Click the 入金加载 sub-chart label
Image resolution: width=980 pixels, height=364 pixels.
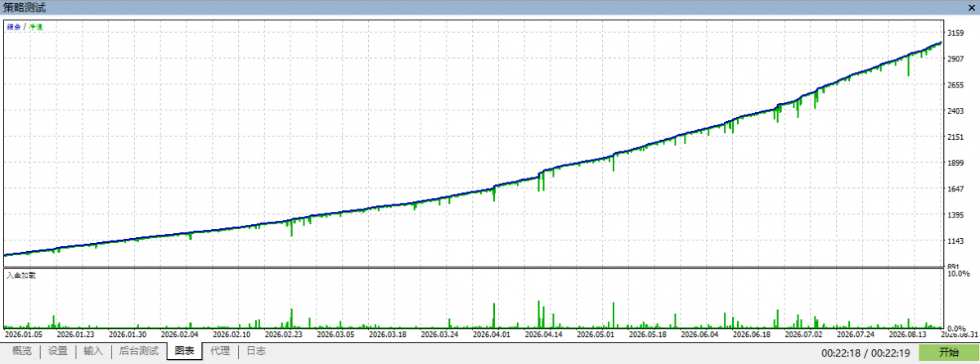point(21,276)
